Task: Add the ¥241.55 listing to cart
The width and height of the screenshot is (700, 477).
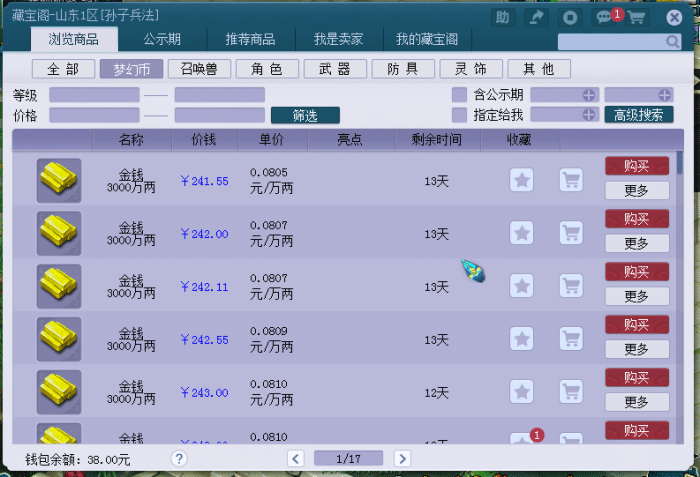Action: tap(571, 180)
